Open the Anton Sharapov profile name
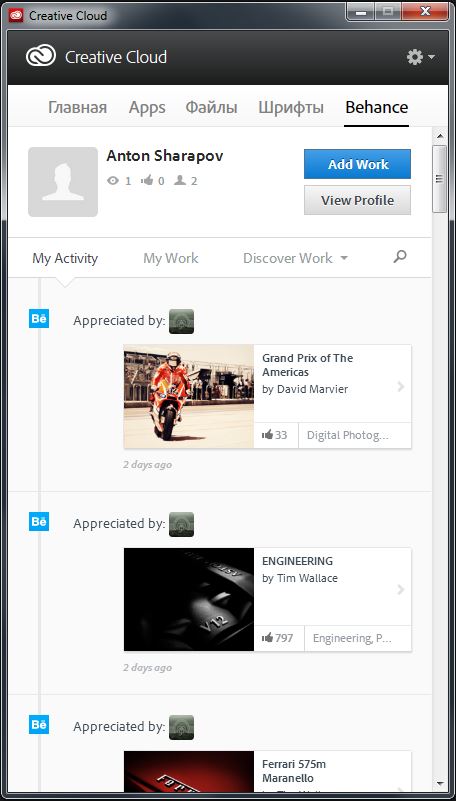 (165, 156)
